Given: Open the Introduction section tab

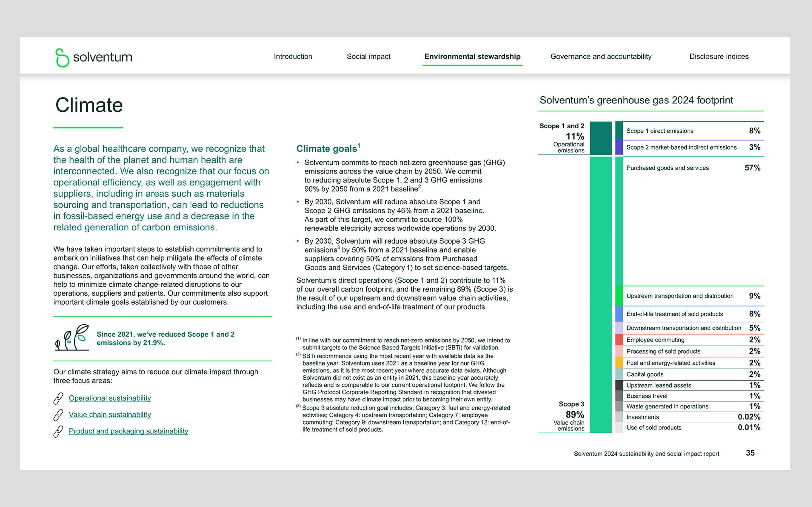Looking at the screenshot, I should click(x=292, y=57).
